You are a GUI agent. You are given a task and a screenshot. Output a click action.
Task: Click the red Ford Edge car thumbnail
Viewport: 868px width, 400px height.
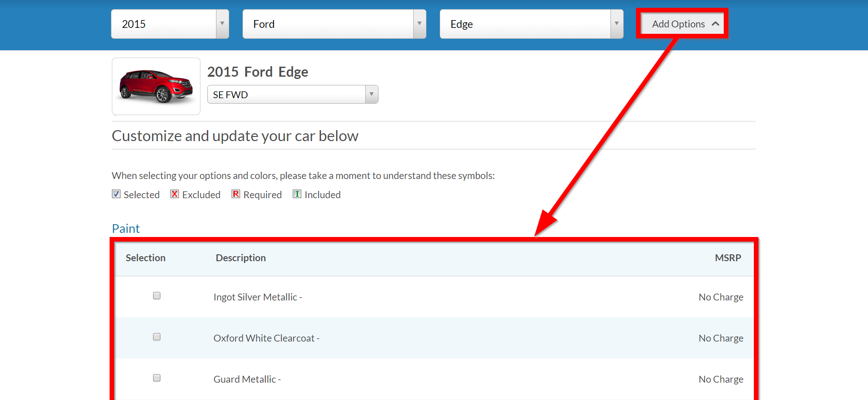(156, 86)
